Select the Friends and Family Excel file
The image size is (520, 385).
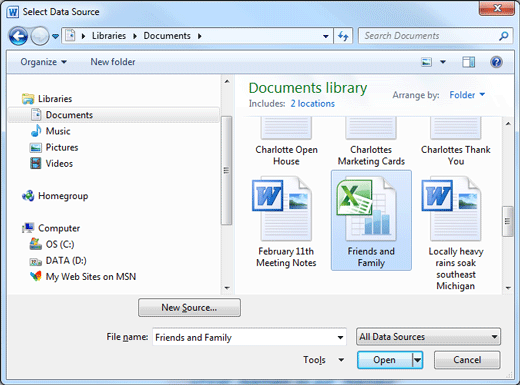coord(371,220)
